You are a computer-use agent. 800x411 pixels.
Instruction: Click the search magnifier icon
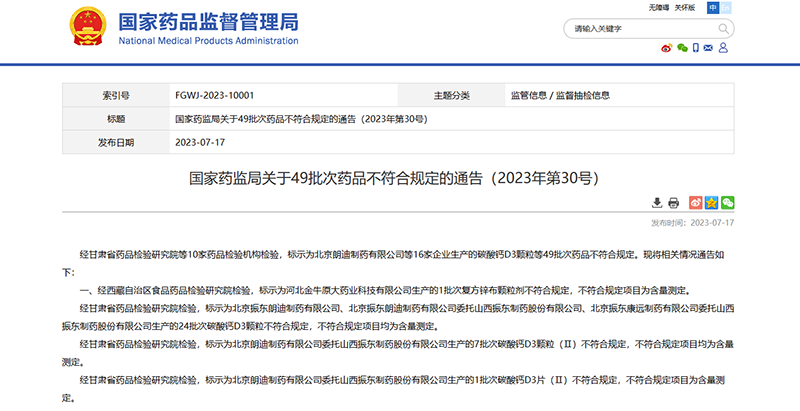pyautogui.click(x=721, y=29)
